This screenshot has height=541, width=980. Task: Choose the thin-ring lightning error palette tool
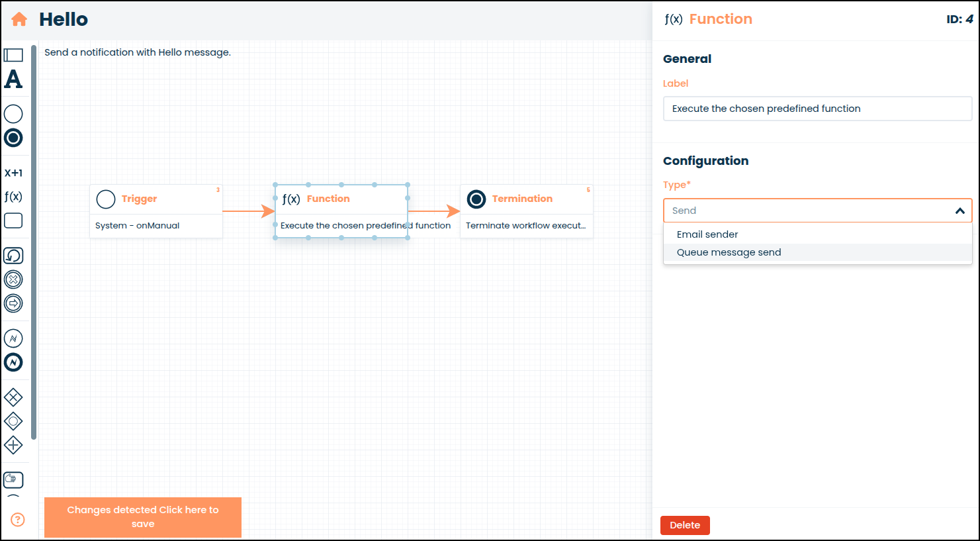tap(13, 338)
